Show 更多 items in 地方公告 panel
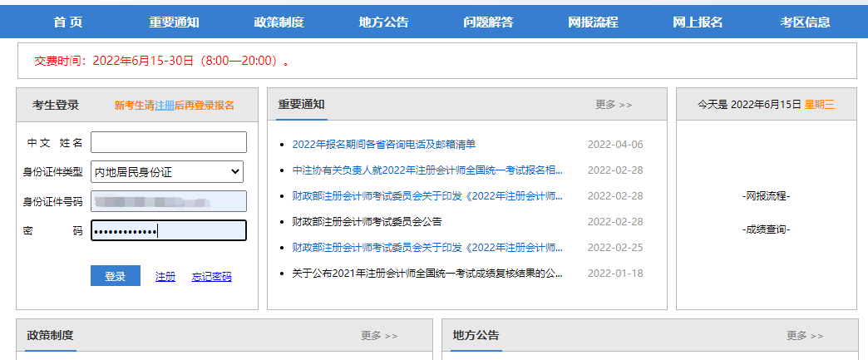The height and width of the screenshot is (360, 868). 805,336
